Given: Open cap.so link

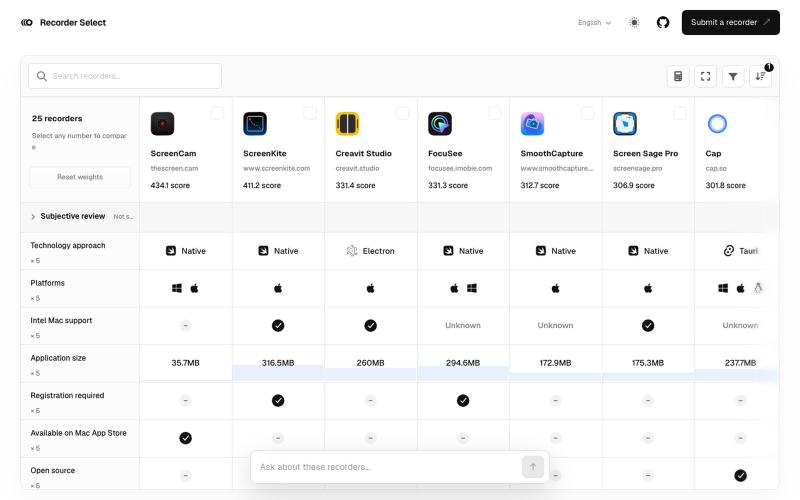Looking at the screenshot, I should (716, 168).
